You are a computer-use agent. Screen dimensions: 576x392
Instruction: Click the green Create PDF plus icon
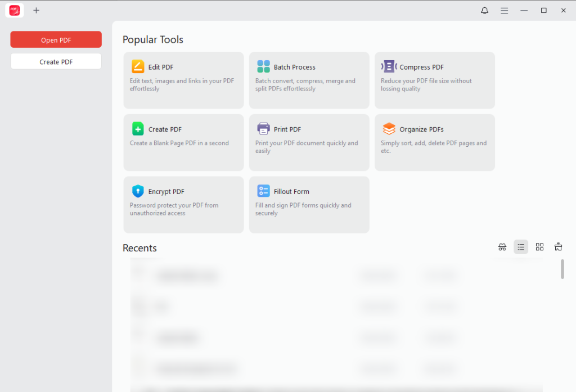tap(138, 129)
